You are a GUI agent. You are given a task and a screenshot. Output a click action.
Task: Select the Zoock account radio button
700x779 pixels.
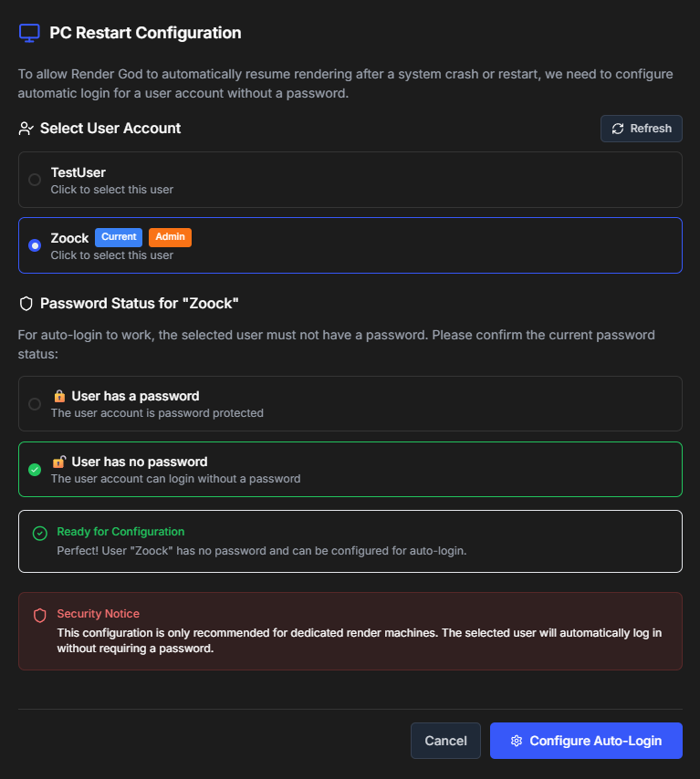click(x=34, y=245)
